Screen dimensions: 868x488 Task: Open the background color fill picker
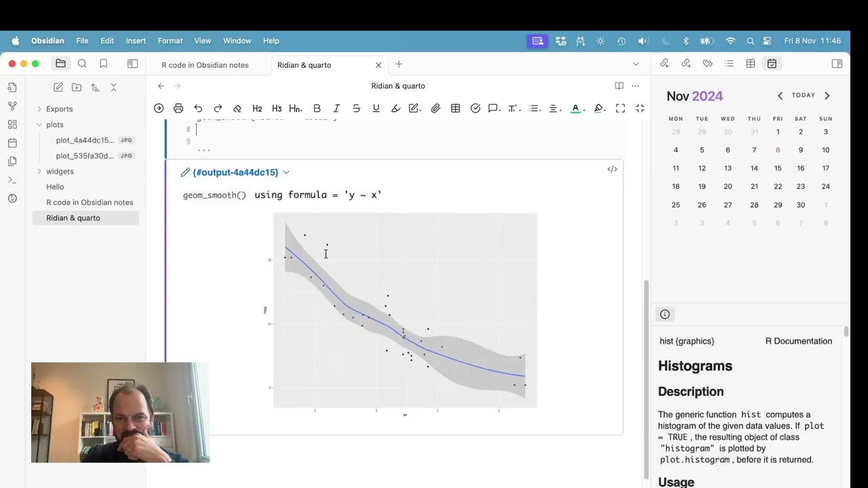point(599,108)
